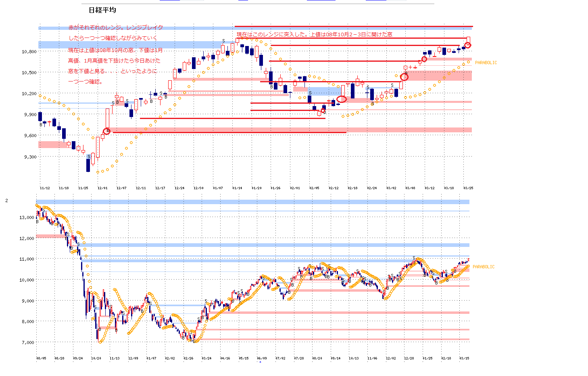588x376 pixels.
Task: Click the 03/15 date on the lower axis
Action: pos(464,358)
